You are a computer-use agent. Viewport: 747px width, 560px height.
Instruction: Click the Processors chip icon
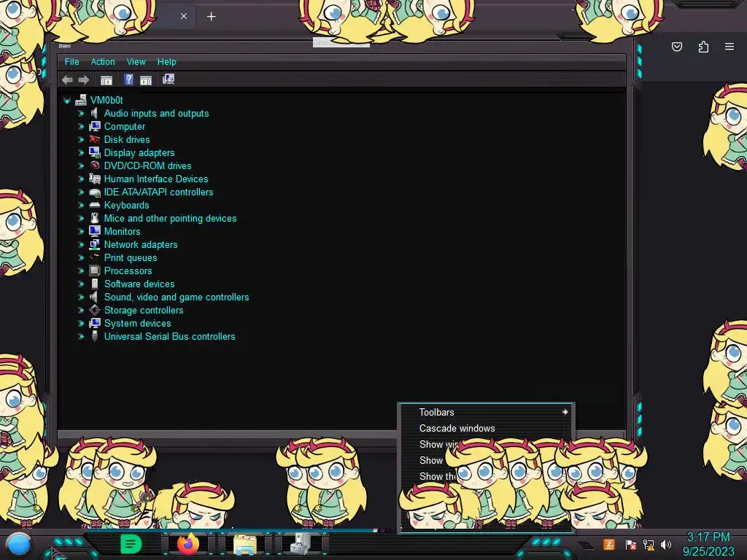coord(95,271)
